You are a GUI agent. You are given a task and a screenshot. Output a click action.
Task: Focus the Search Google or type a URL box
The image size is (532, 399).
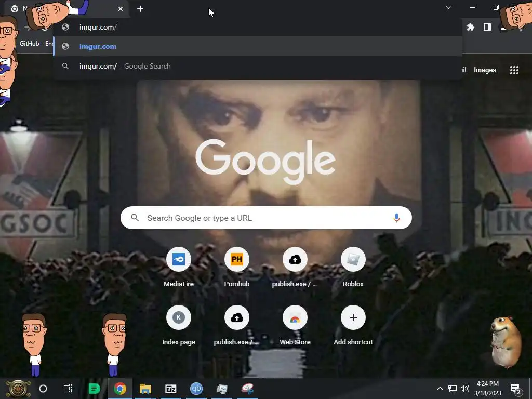[x=266, y=218]
